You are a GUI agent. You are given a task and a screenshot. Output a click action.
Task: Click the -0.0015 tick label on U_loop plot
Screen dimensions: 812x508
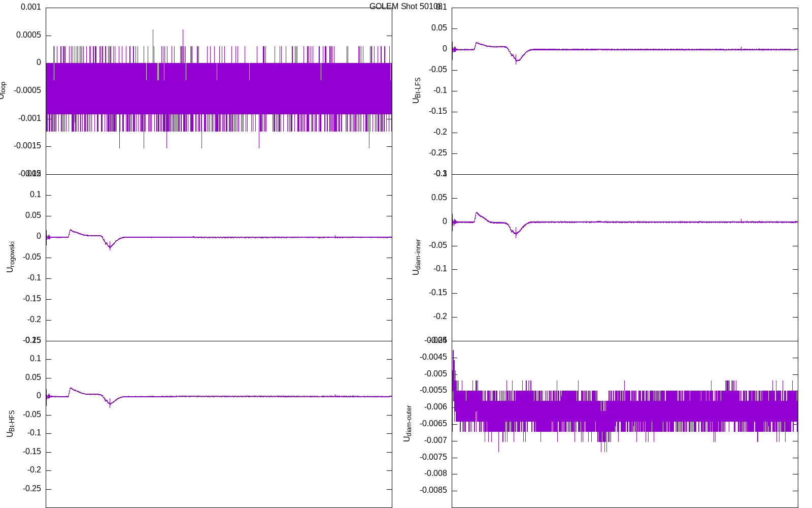tap(27, 146)
